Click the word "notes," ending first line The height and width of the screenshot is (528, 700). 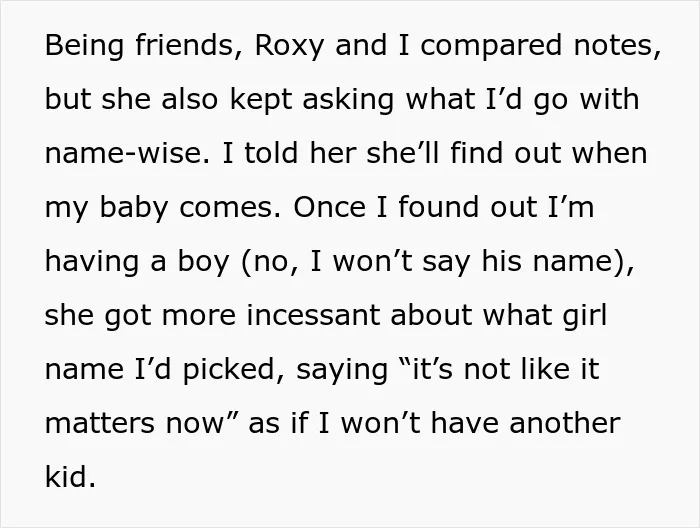coord(617,46)
